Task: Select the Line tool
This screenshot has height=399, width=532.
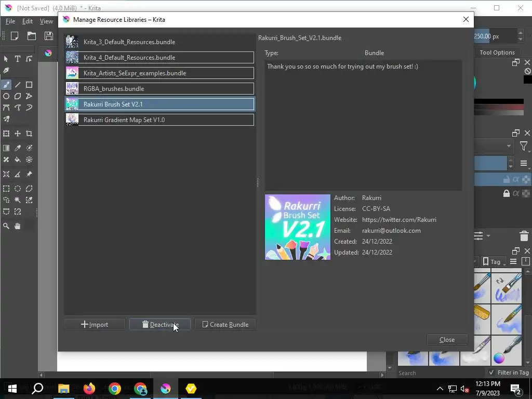Action: [x=17, y=85]
